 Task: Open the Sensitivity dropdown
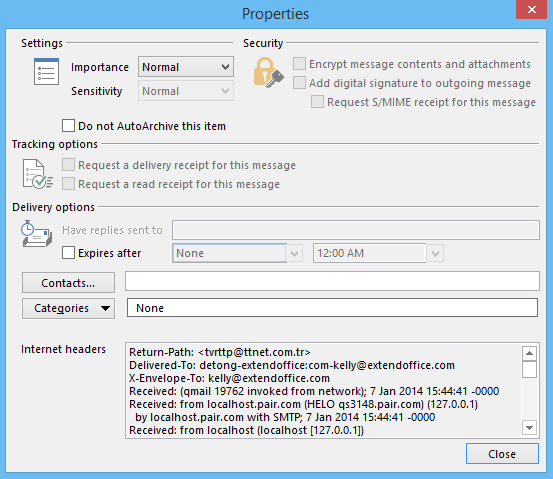186,91
